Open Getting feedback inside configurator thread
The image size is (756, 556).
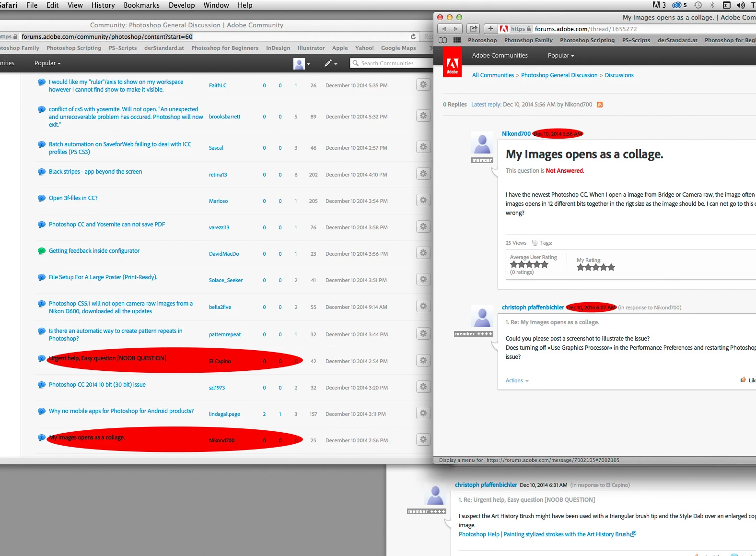point(94,251)
